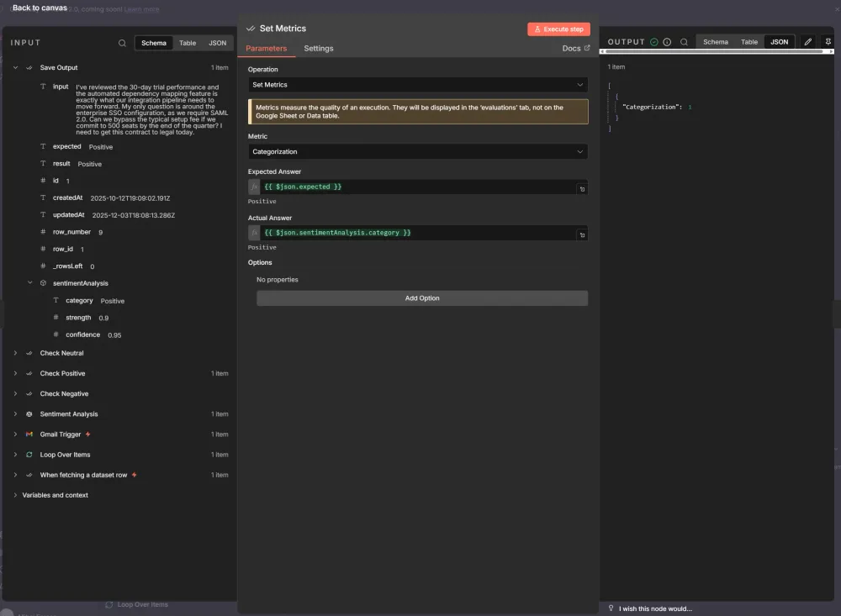Click the Add Option button
Viewport: 841px width, 616px height.
[421, 297]
